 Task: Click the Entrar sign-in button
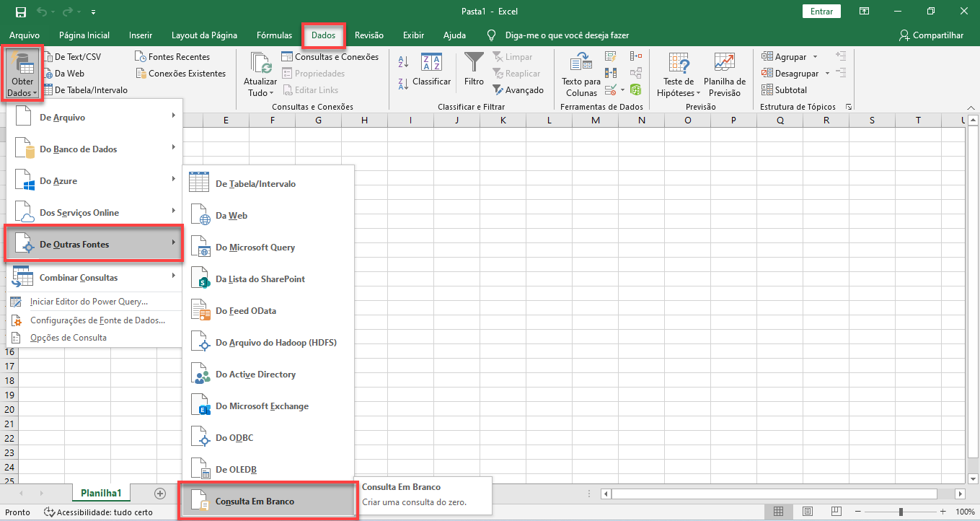click(821, 11)
